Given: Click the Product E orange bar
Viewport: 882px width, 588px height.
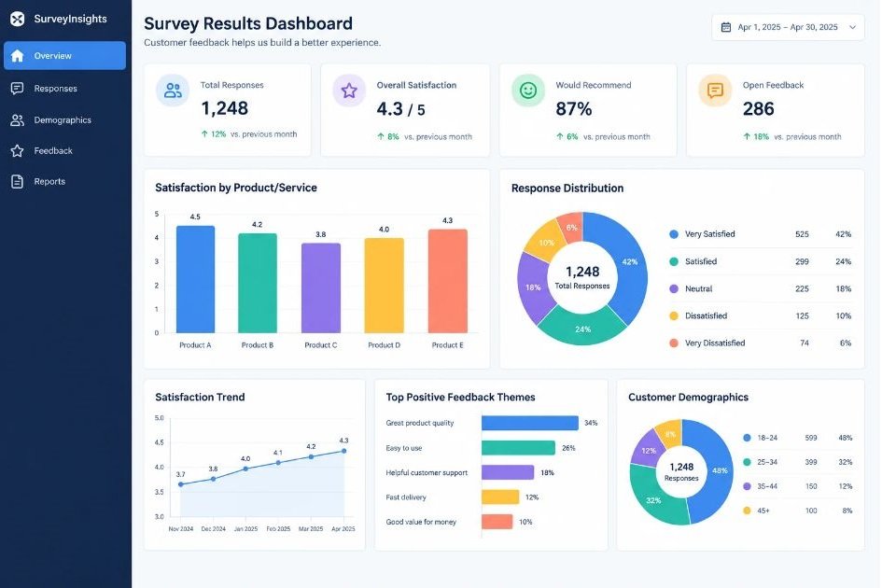Looking at the screenshot, I should (x=448, y=281).
